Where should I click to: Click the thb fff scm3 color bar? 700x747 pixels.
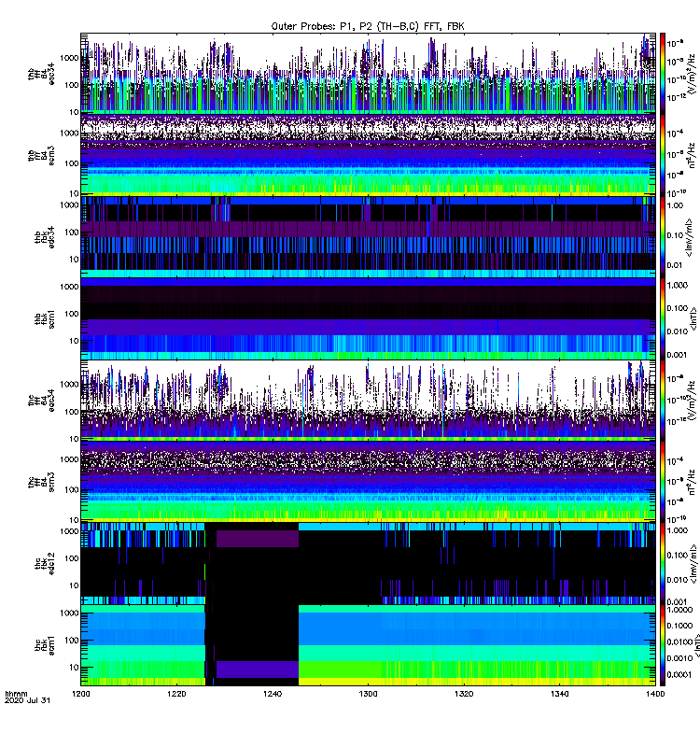pyautogui.click(x=662, y=155)
